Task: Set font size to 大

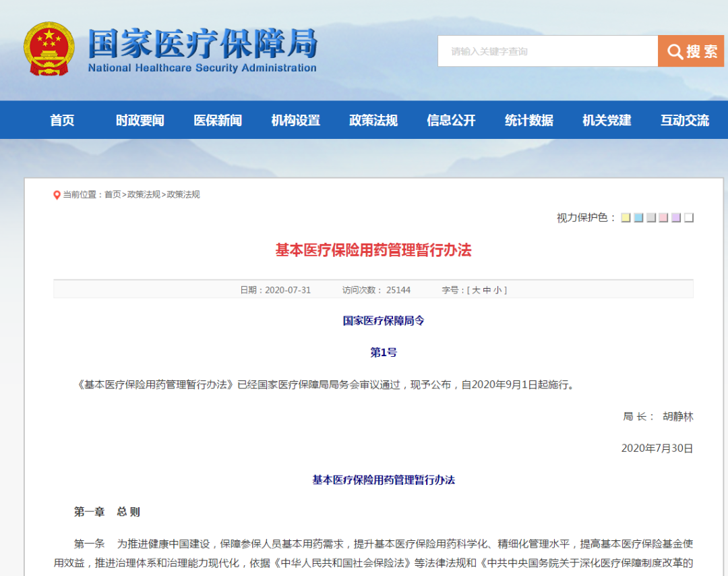Action: pyautogui.click(x=477, y=289)
